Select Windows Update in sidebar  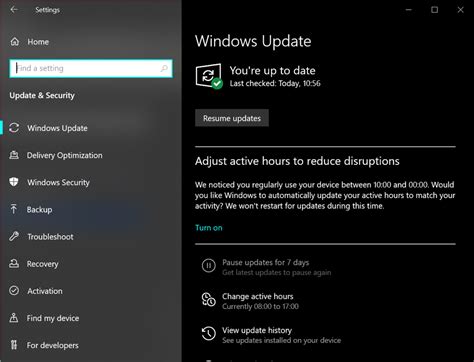[x=57, y=128]
